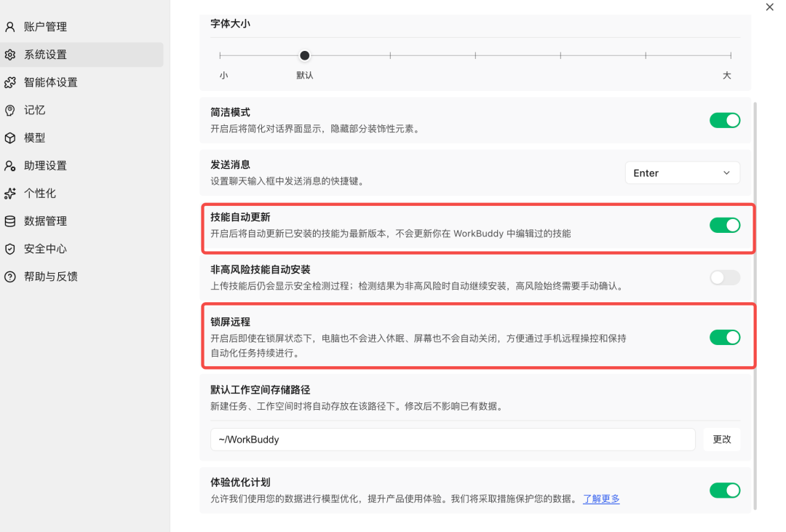Open the 发送消息 Enter dropdown
This screenshot has width=786, height=532.
coord(682,173)
